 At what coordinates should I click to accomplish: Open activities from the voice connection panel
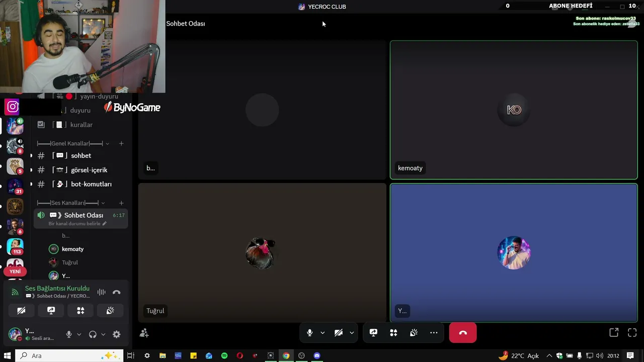click(x=80, y=311)
